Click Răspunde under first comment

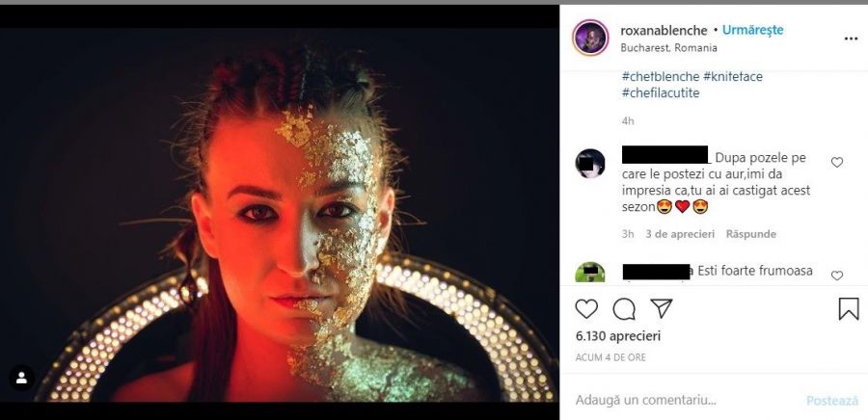[750, 234]
